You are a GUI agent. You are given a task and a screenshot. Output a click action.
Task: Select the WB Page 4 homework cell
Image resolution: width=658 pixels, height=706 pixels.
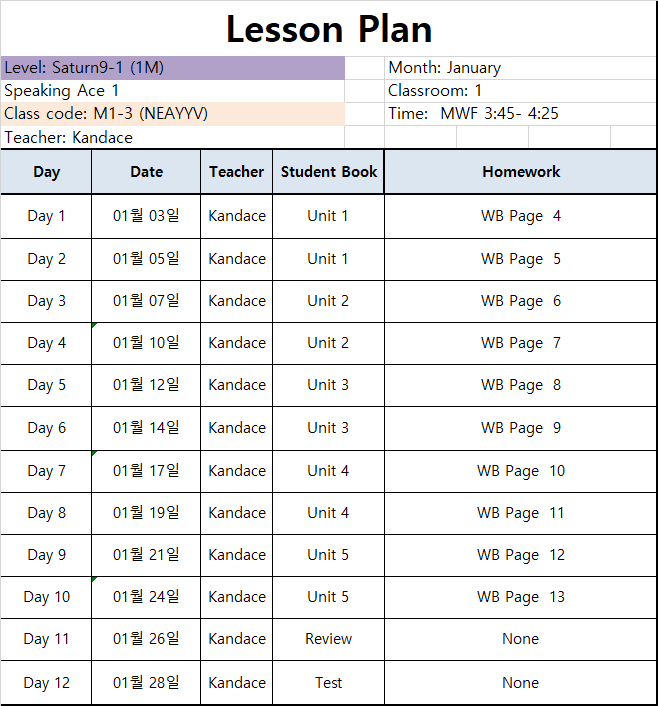coord(520,216)
